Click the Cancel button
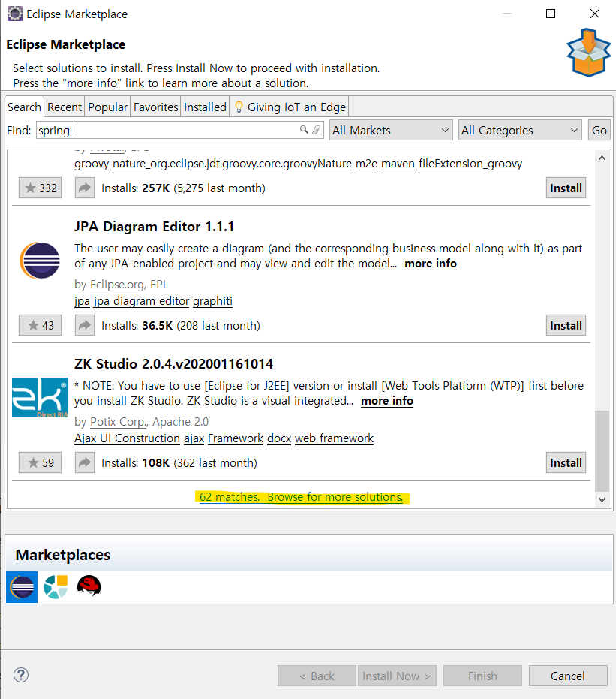 pos(568,676)
